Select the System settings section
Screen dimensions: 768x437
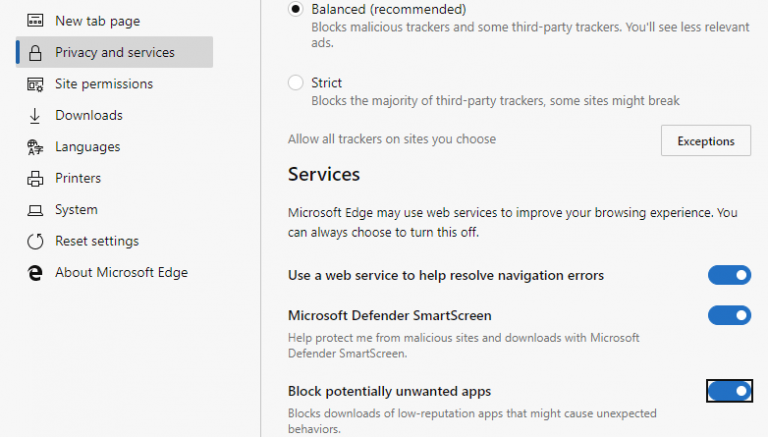click(x=76, y=210)
